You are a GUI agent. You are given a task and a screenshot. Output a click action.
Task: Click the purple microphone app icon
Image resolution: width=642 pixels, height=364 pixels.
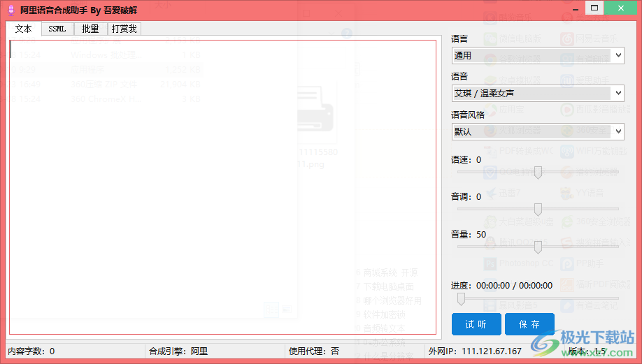[x=11, y=10]
